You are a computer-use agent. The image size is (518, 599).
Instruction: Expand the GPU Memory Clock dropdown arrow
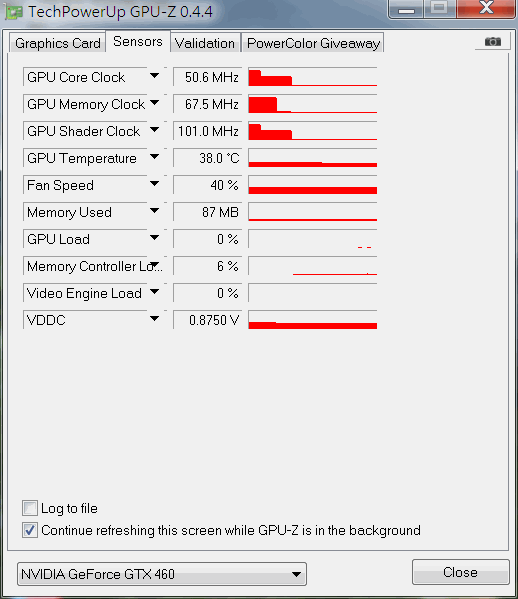[x=154, y=103]
